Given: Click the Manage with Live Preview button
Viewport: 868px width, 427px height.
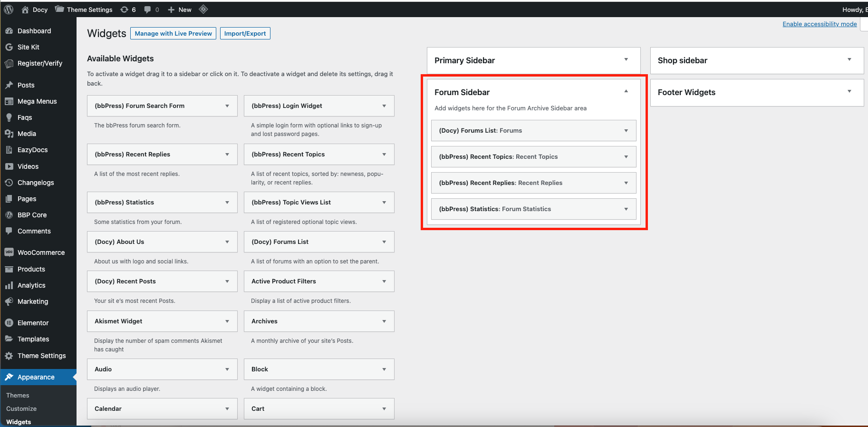Looking at the screenshot, I should pos(173,33).
